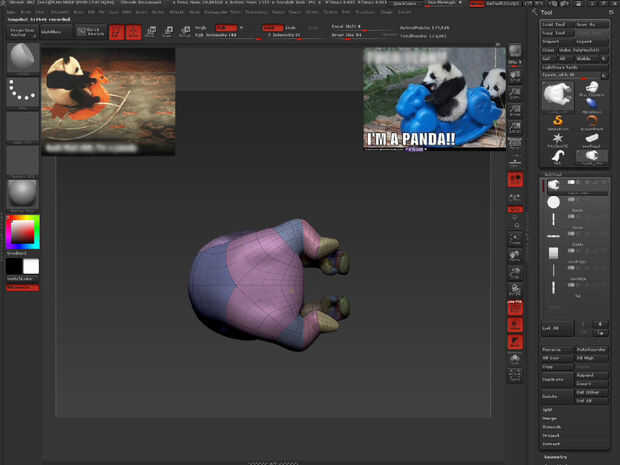Image resolution: width=620 pixels, height=465 pixels.
Task: Expand the Geometry section
Action: (x=557, y=456)
